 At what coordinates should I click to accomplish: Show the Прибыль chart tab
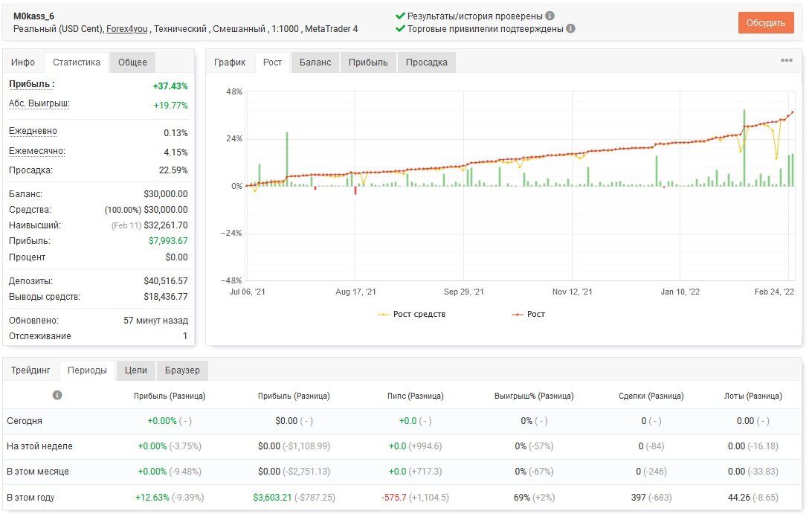coord(368,62)
